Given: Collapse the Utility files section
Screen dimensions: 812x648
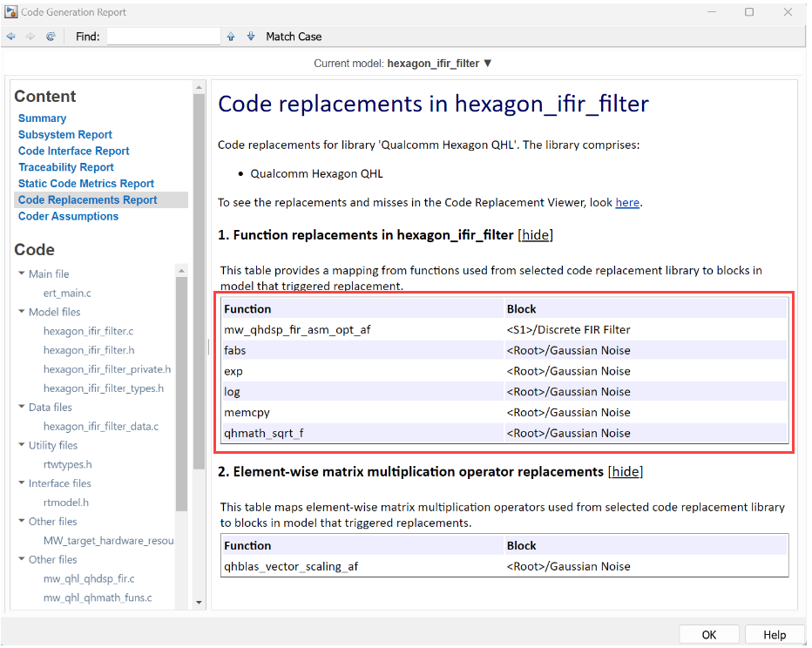Looking at the screenshot, I should [21, 445].
